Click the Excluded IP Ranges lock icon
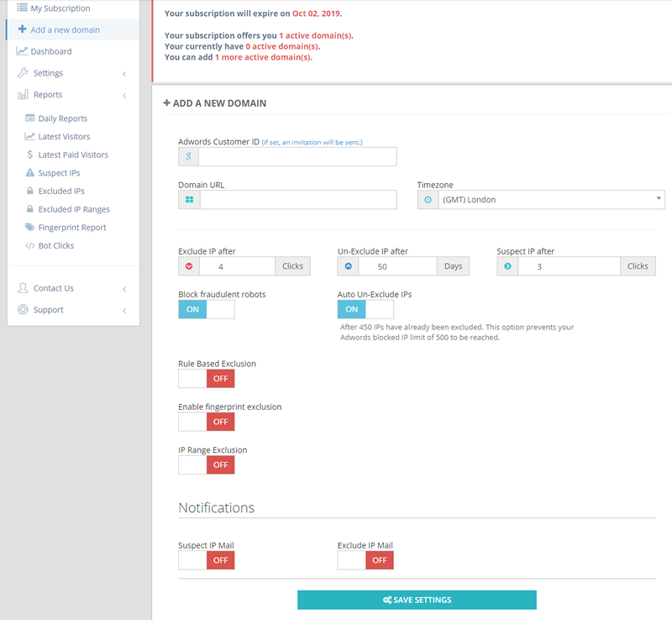 click(x=30, y=209)
